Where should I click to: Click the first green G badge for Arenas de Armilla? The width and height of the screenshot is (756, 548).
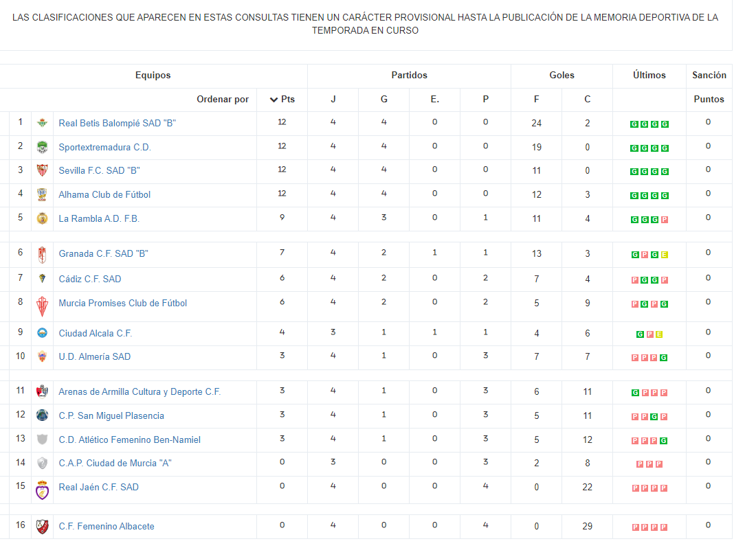[x=636, y=393]
